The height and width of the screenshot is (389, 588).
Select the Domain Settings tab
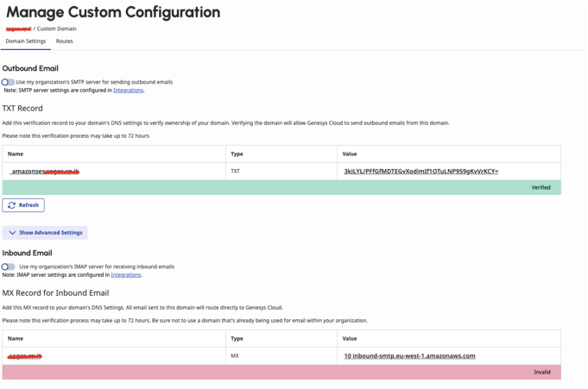pos(26,41)
